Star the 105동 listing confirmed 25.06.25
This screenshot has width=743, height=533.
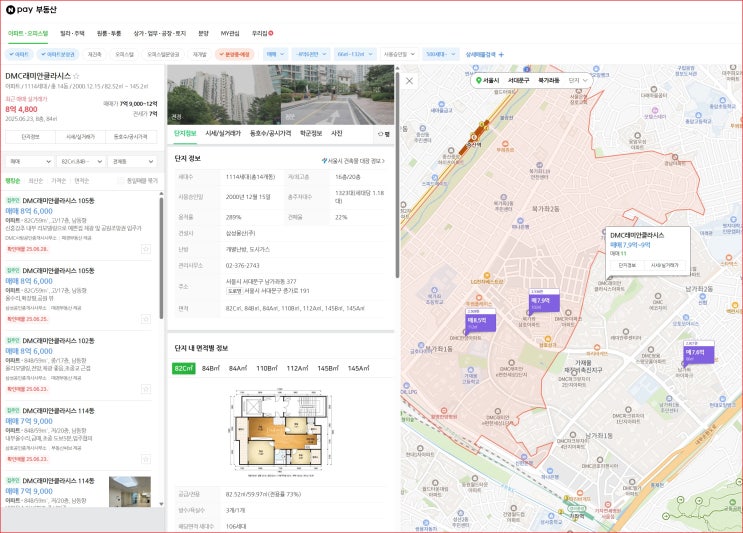146,319
